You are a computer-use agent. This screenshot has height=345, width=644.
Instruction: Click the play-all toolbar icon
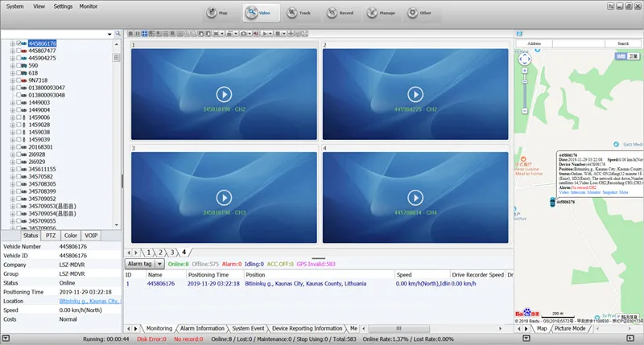point(265,34)
